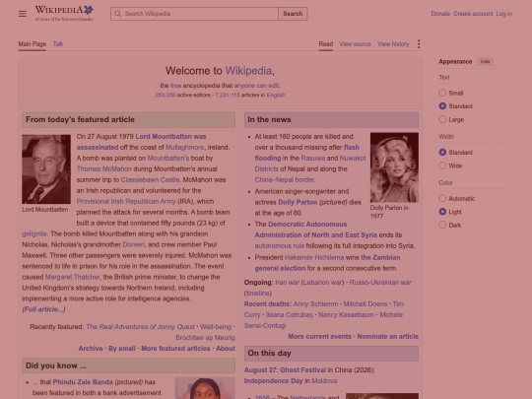Open the View history tab

(x=393, y=44)
